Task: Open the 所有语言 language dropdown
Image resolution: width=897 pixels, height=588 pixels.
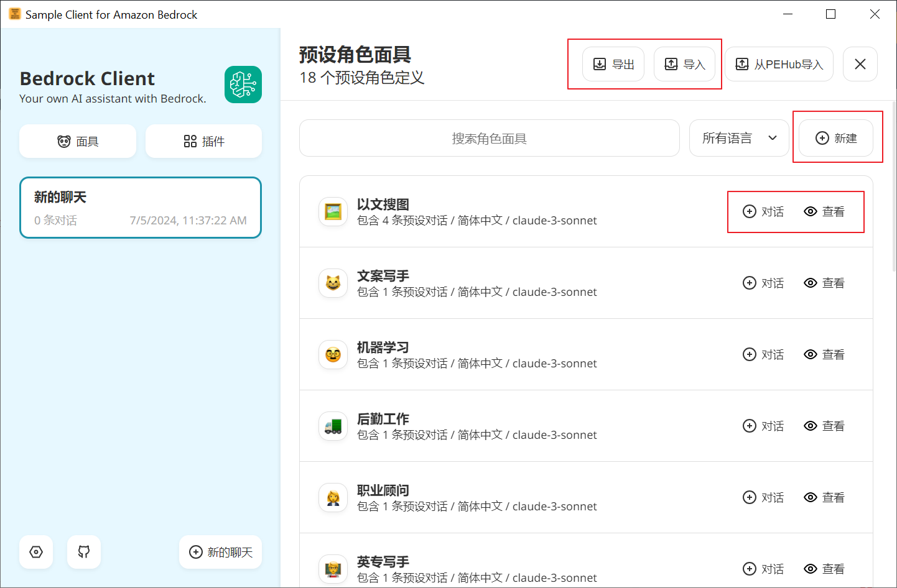Action: [x=739, y=138]
